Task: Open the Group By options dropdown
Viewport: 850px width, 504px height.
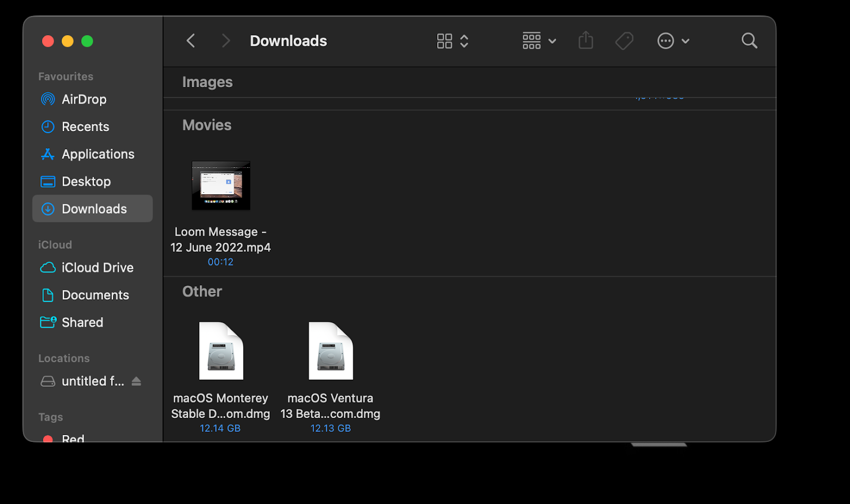Action: tap(539, 41)
